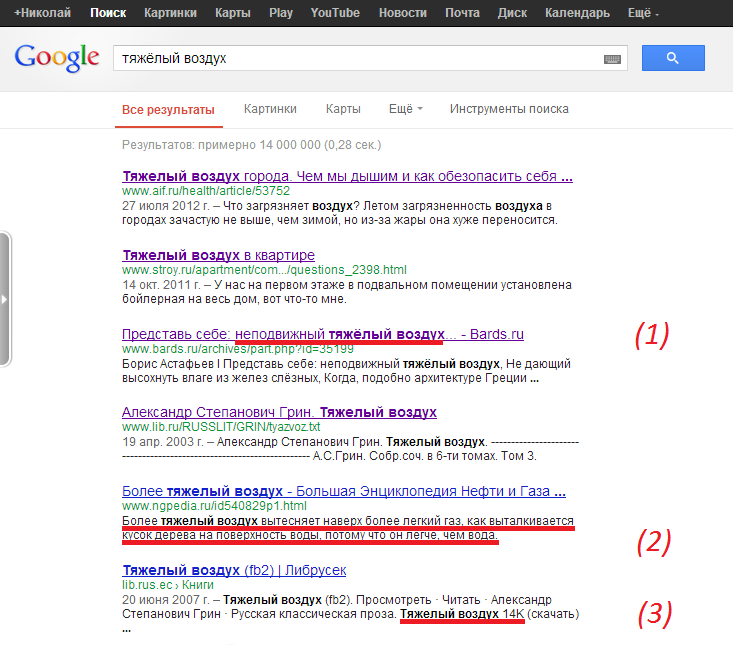Click the Google logo

point(57,58)
